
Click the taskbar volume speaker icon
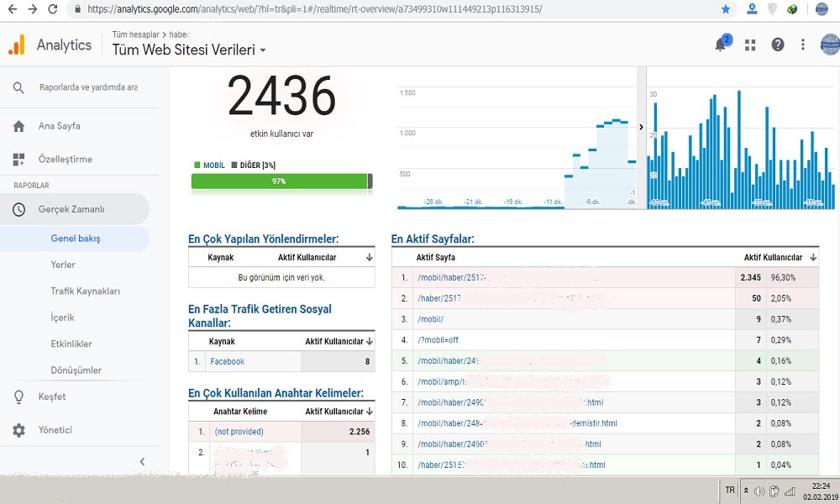point(759,491)
